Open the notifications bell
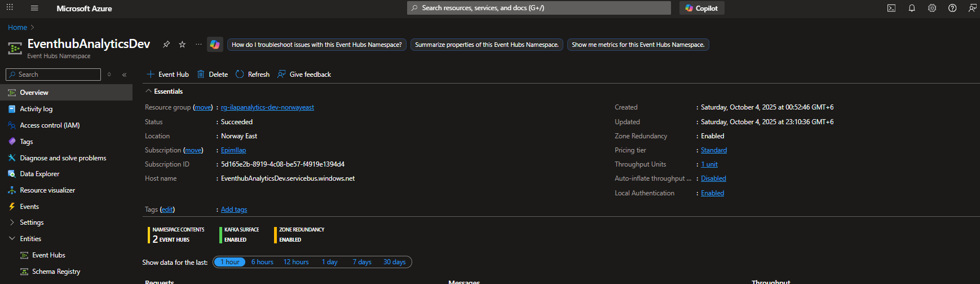Viewport: 980px width, 284px height. (912, 8)
